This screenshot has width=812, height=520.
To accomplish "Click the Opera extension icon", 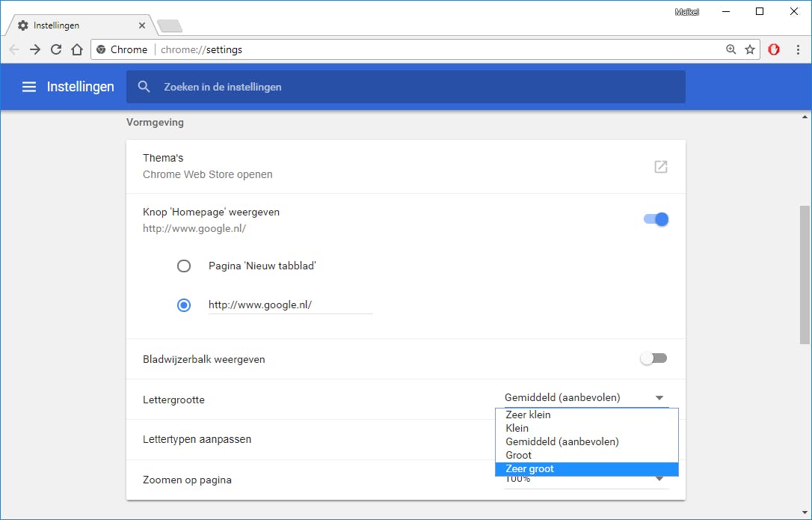I will pos(774,49).
